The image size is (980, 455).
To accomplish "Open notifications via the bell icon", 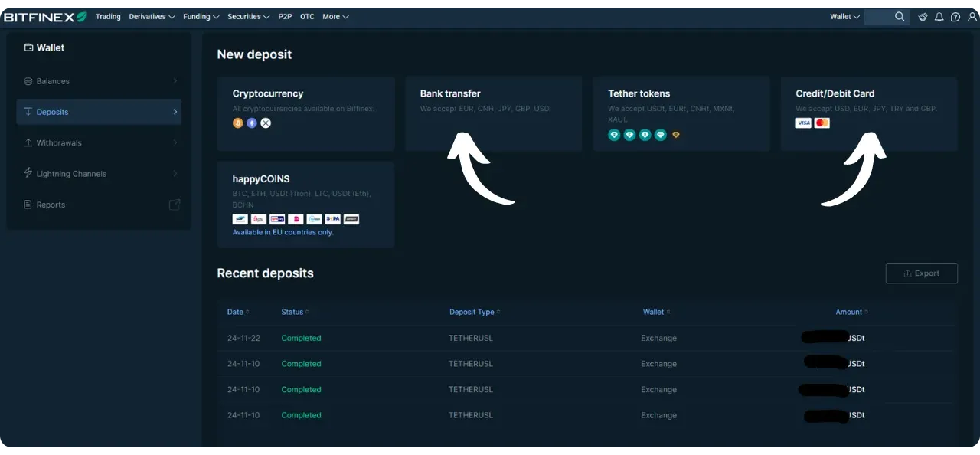I will (x=939, y=17).
